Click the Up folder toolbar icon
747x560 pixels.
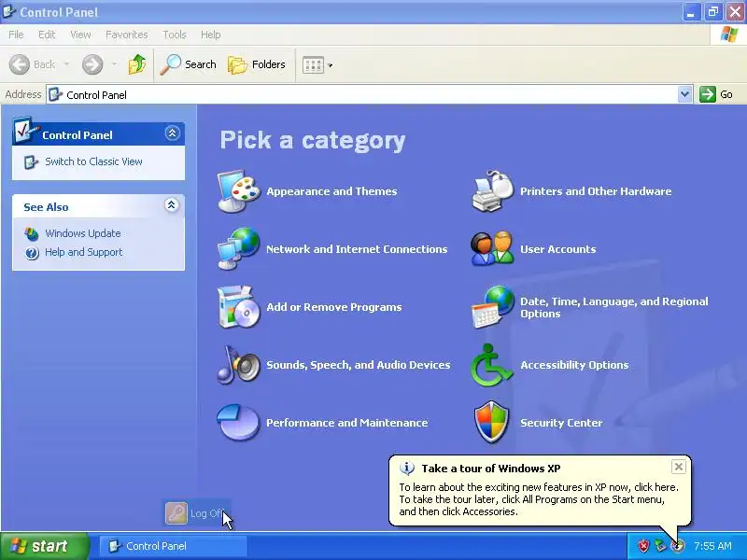pyautogui.click(x=137, y=64)
